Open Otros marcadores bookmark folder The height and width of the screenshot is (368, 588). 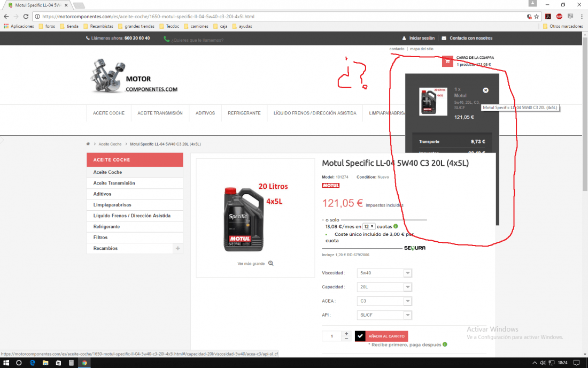[563, 26]
